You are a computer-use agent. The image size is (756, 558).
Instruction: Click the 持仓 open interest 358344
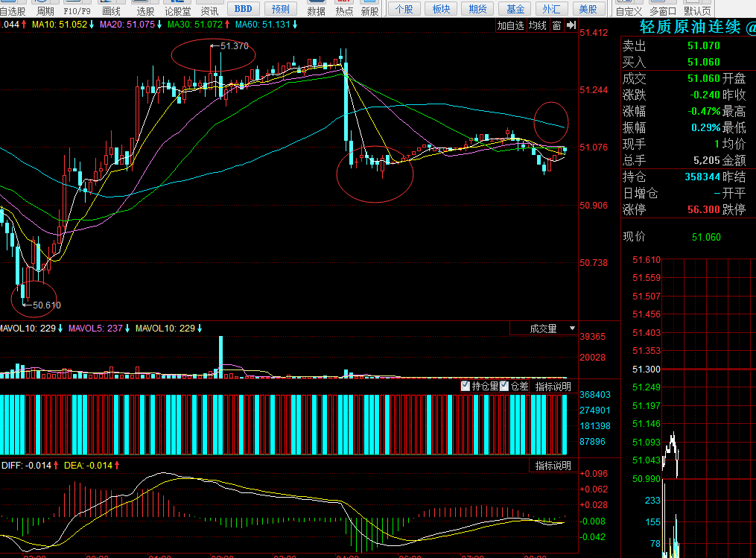(x=702, y=177)
